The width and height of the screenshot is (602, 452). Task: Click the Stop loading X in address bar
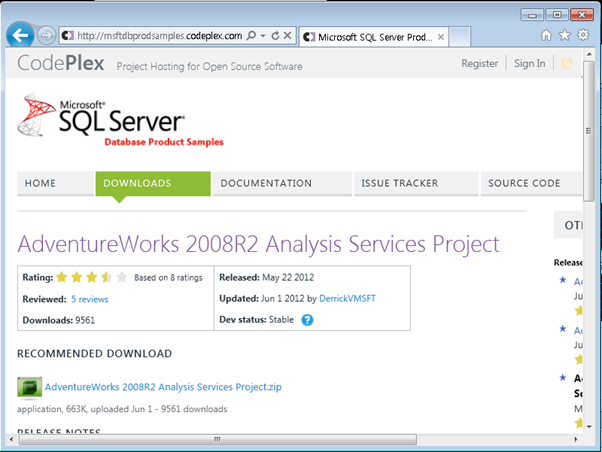click(x=287, y=36)
